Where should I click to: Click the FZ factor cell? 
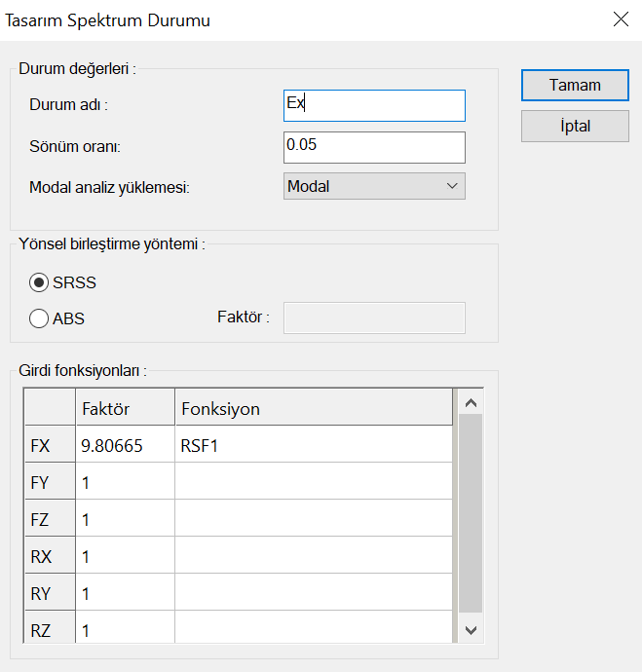point(125,519)
